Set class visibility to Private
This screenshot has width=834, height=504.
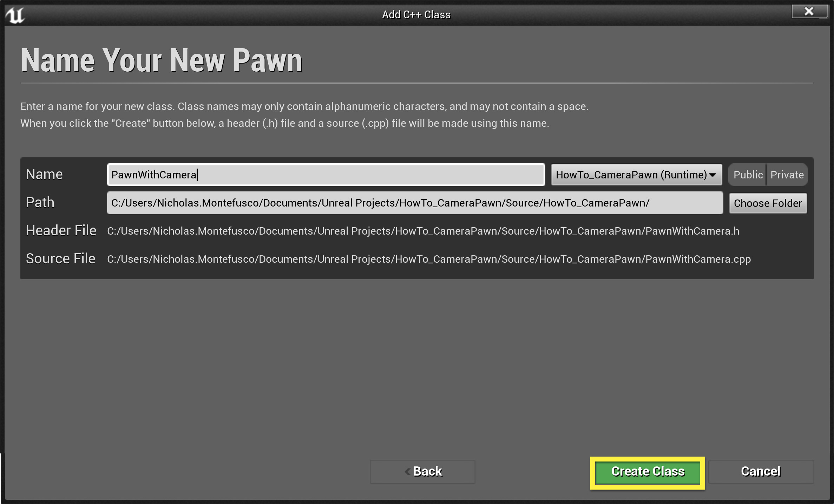click(x=787, y=175)
